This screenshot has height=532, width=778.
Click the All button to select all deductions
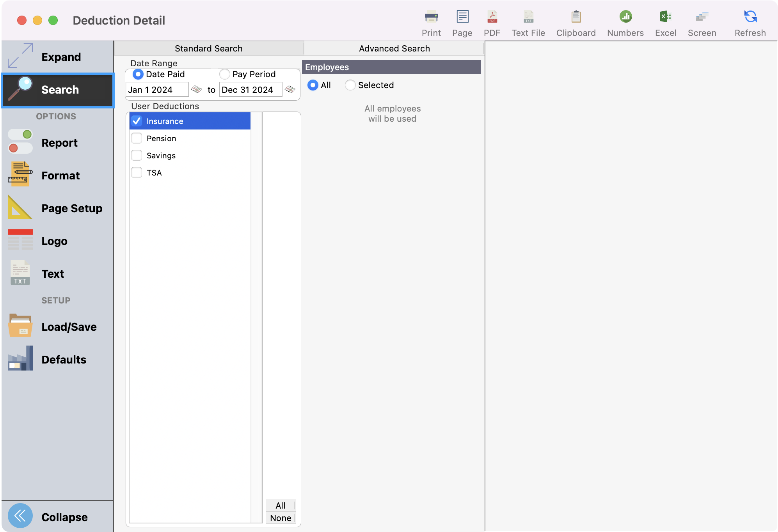280,505
